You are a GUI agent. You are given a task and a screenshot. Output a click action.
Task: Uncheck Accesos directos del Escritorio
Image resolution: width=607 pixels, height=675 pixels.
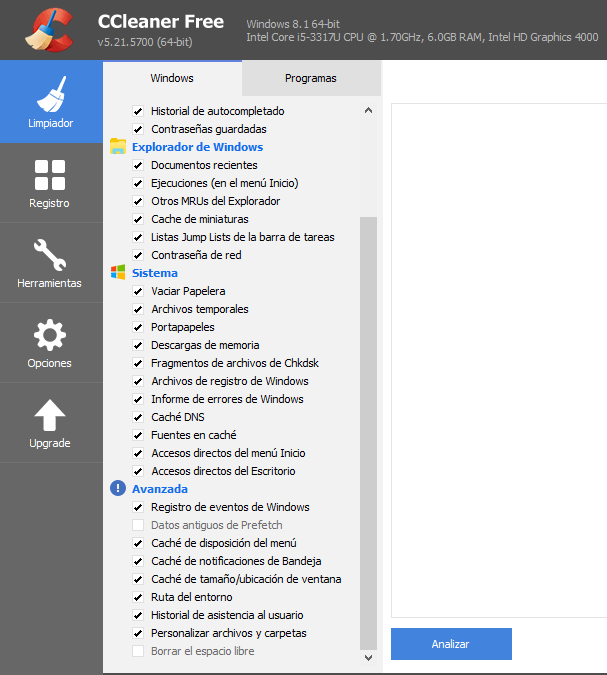[138, 471]
